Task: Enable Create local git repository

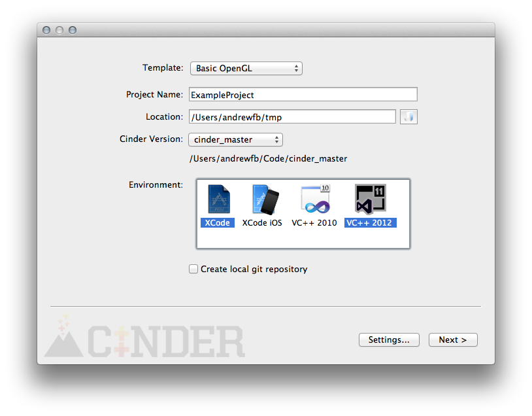Action: point(193,269)
